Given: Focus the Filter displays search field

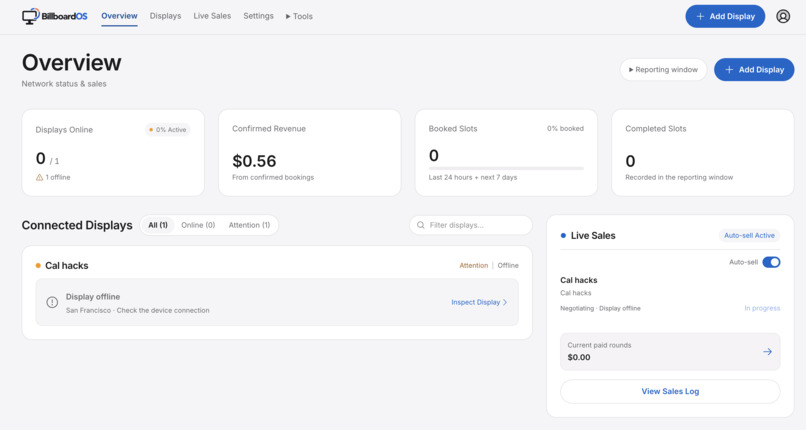Looking at the screenshot, I should (x=471, y=225).
